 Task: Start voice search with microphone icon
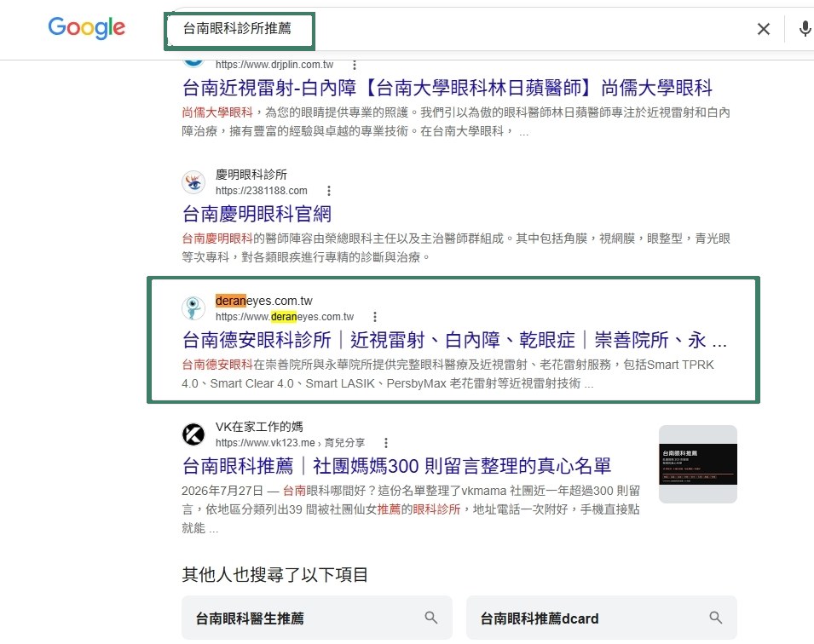point(805,29)
